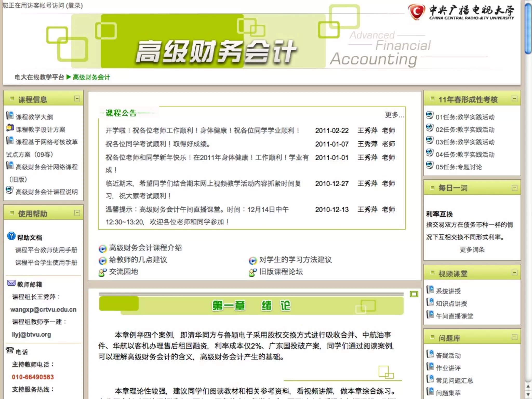Collapse the 每日一词 panel
This screenshot has width=532, height=399.
514,188
